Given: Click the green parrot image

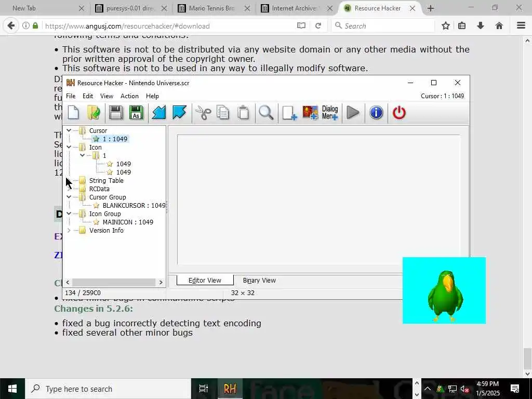Looking at the screenshot, I should point(444,290).
